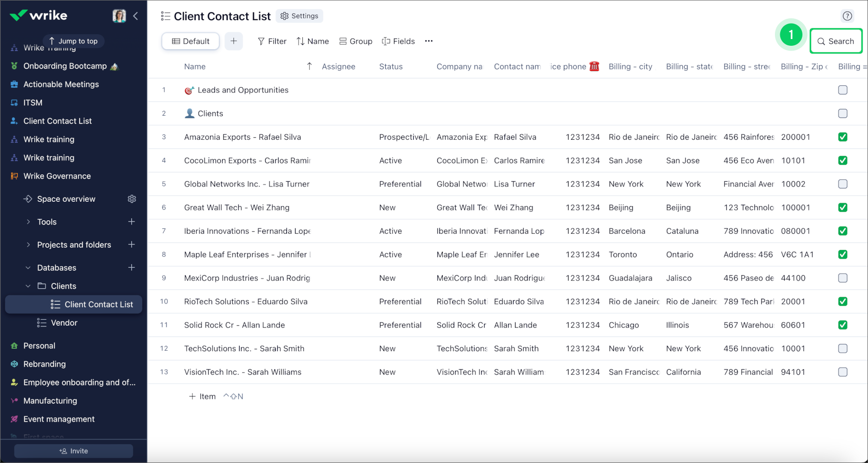Screen dimensions: 868x463
Task: Collapse the left sidebar with the chevron
Action: coord(136,16)
